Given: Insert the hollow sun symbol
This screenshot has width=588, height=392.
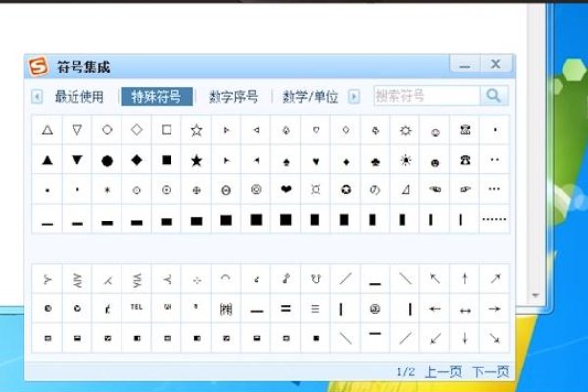Looking at the screenshot, I should (405, 130).
